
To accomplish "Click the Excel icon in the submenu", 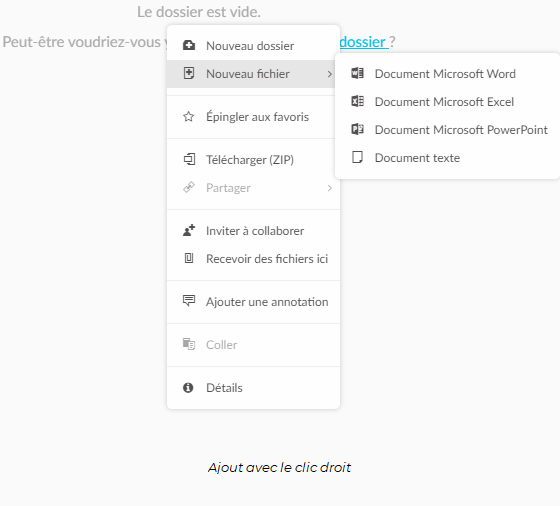I will (x=357, y=101).
